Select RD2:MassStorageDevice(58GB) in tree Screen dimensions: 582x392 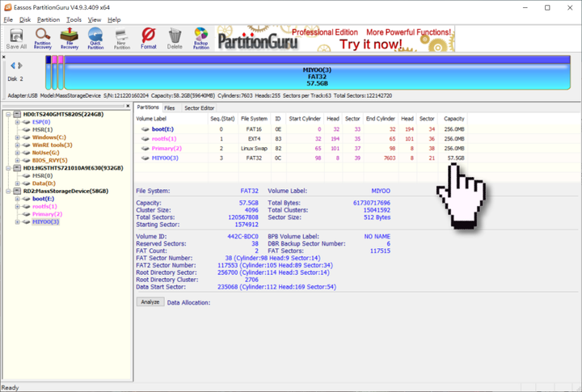pos(65,192)
